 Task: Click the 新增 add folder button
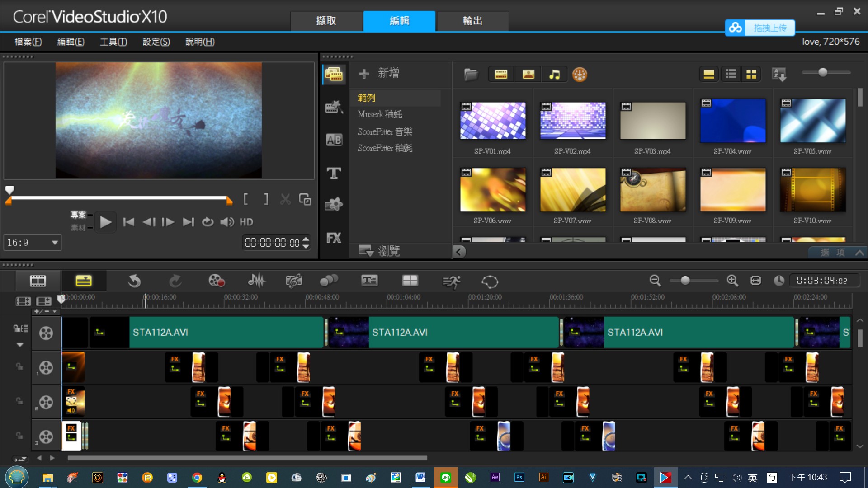coord(379,73)
